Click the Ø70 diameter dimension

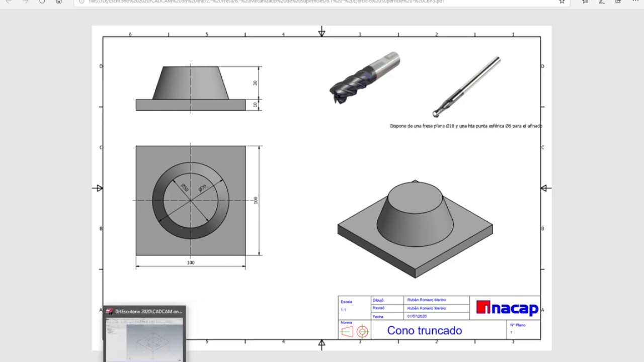click(x=202, y=189)
